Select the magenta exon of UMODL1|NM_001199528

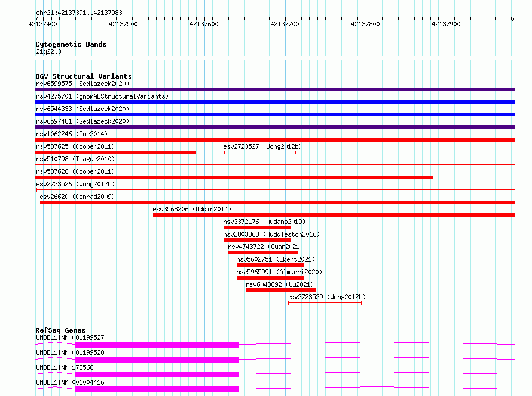157,360
